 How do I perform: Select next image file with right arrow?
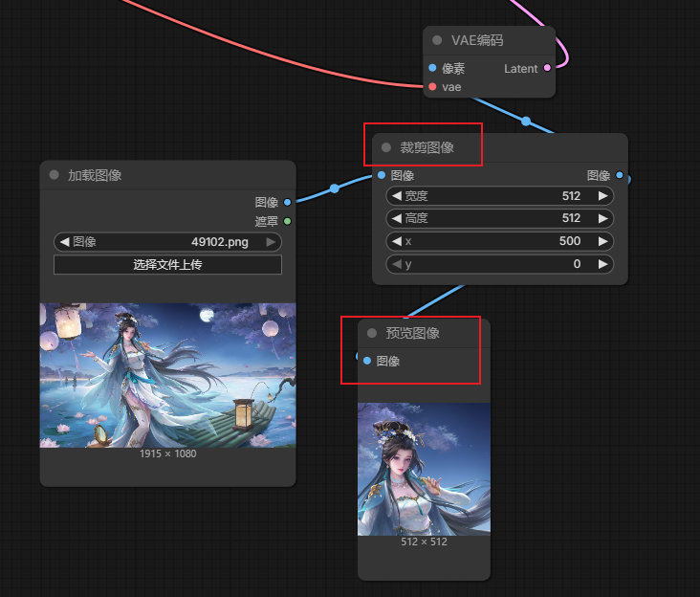tap(271, 241)
